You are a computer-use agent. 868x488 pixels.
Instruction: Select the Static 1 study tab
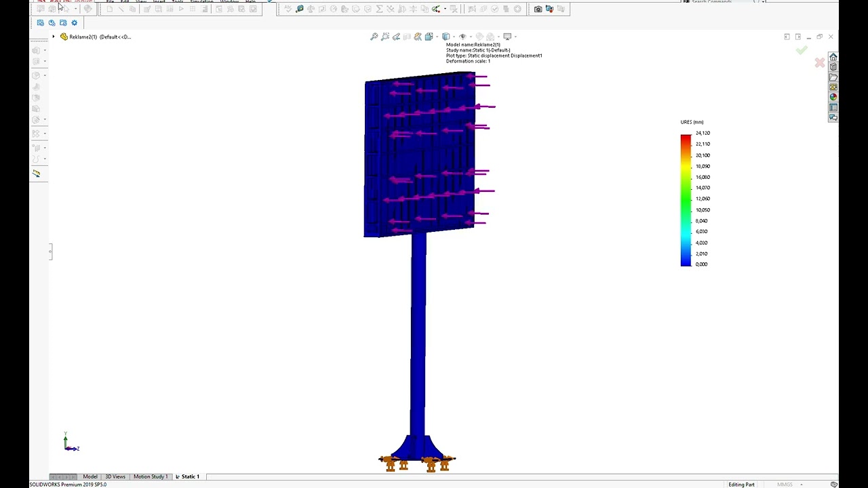tap(188, 476)
